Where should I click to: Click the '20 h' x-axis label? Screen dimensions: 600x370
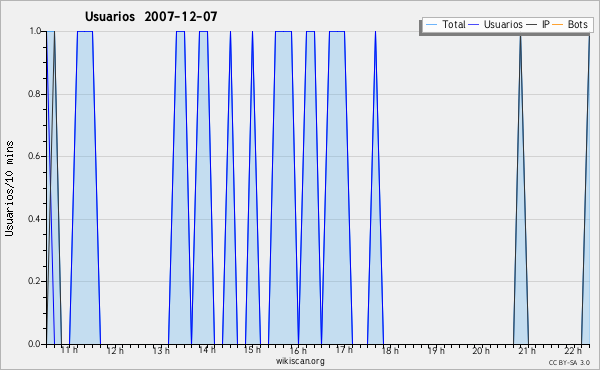pyautogui.click(x=481, y=350)
